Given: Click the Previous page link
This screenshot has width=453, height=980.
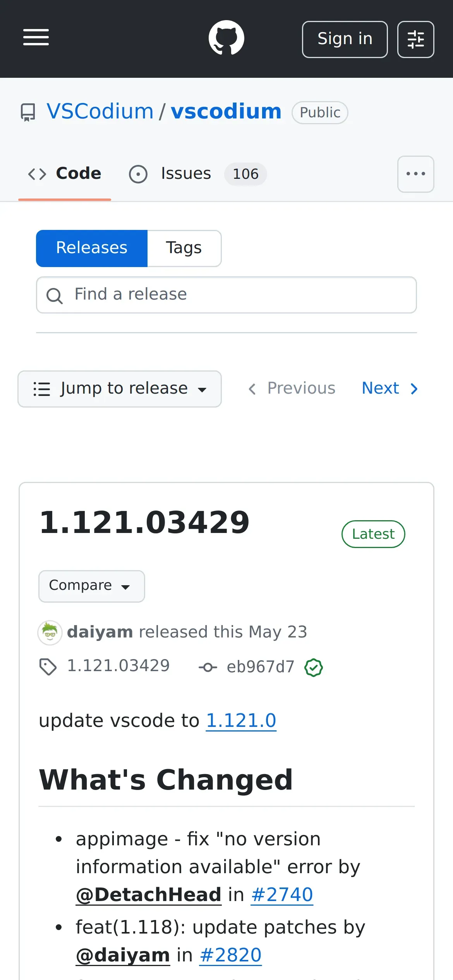Looking at the screenshot, I should tap(292, 388).
